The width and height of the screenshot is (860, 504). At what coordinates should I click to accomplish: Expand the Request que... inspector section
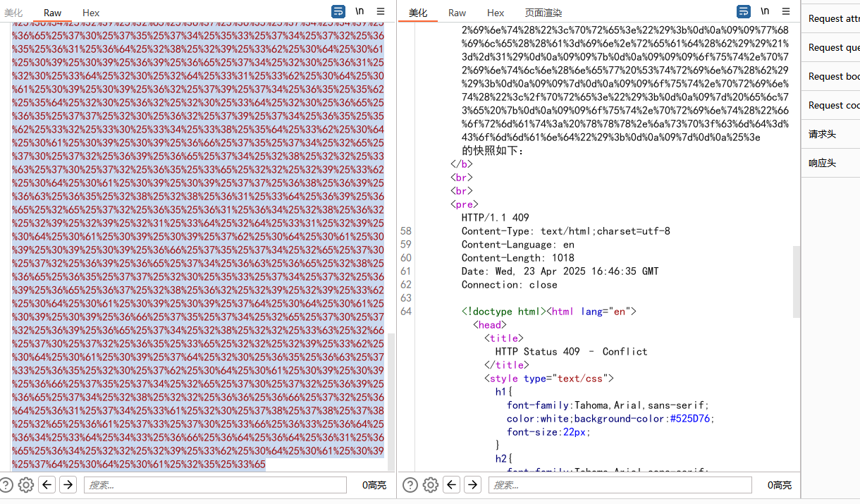(x=831, y=47)
